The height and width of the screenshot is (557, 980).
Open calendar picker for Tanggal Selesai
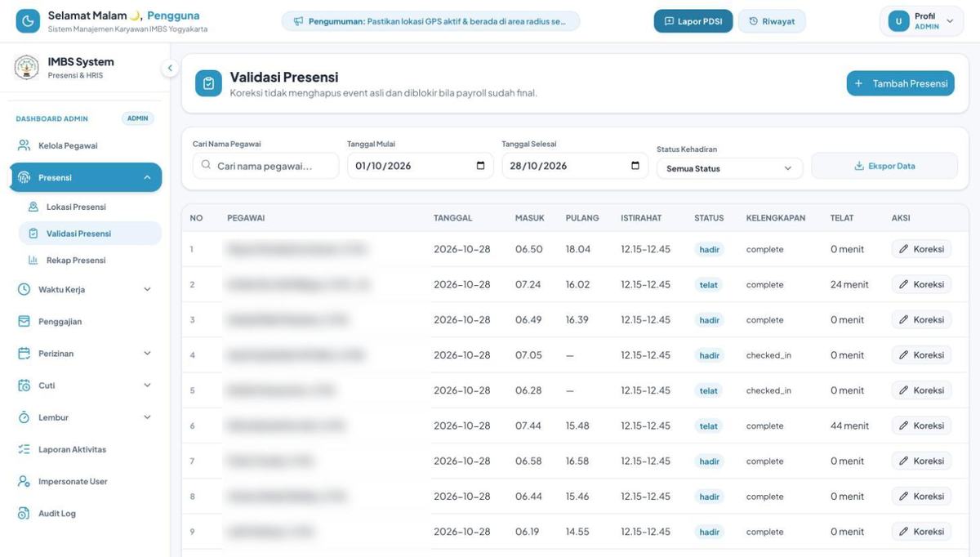635,166
